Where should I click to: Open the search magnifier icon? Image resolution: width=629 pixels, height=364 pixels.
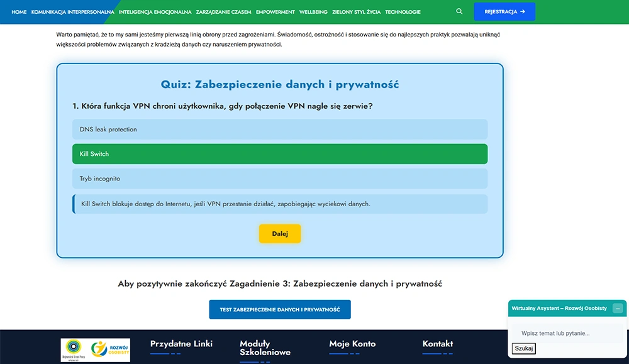459,11
